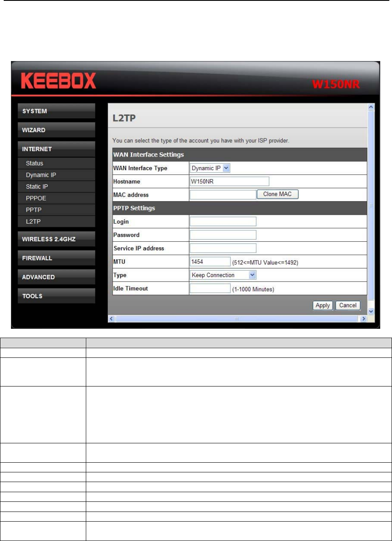The width and height of the screenshot is (392, 541).
Task: Expand the INTERNET menu section
Action: click(x=57, y=149)
